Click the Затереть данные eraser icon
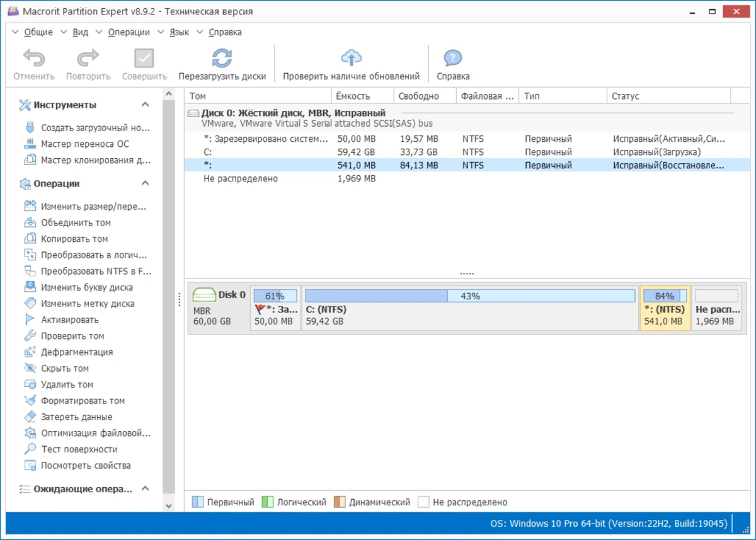This screenshot has height=540, width=756. (x=30, y=416)
